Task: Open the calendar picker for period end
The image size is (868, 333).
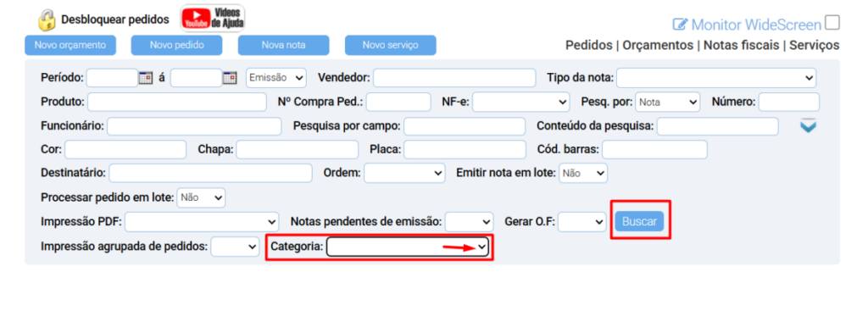Action: pos(230,78)
